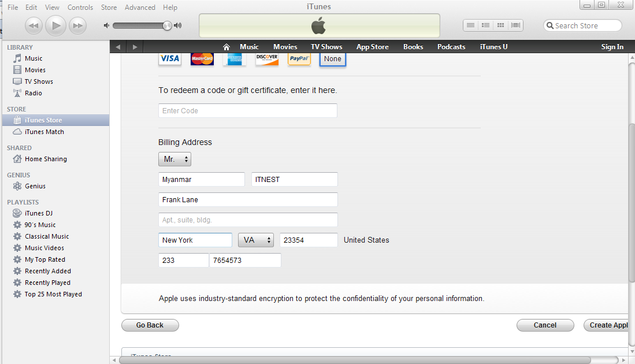Screen dimensions: 635x364
Task: Select Visa payment card
Action: coord(170,59)
